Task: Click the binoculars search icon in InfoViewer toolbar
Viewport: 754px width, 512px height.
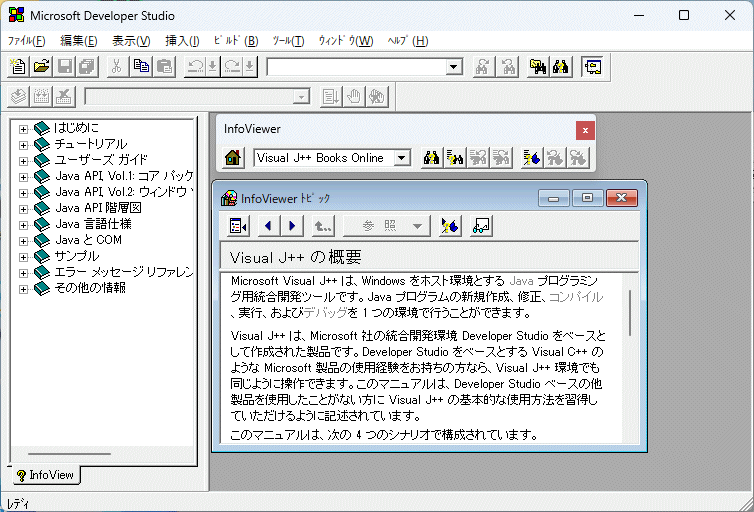Action: click(x=431, y=158)
